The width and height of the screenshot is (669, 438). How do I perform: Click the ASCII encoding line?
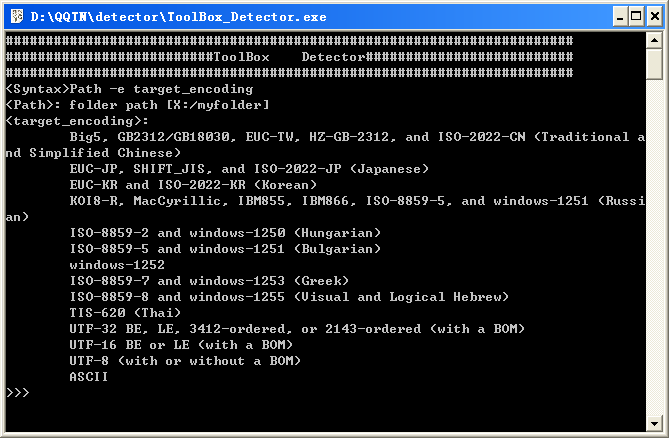click(89, 377)
